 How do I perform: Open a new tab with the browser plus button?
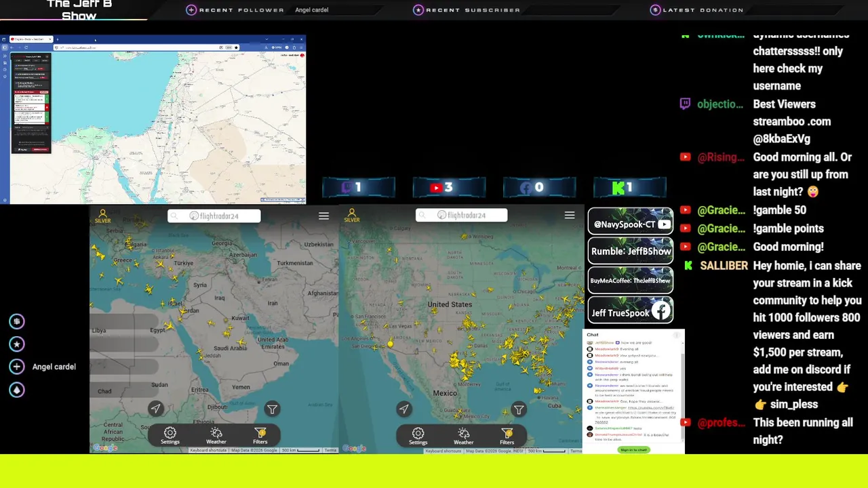point(58,39)
